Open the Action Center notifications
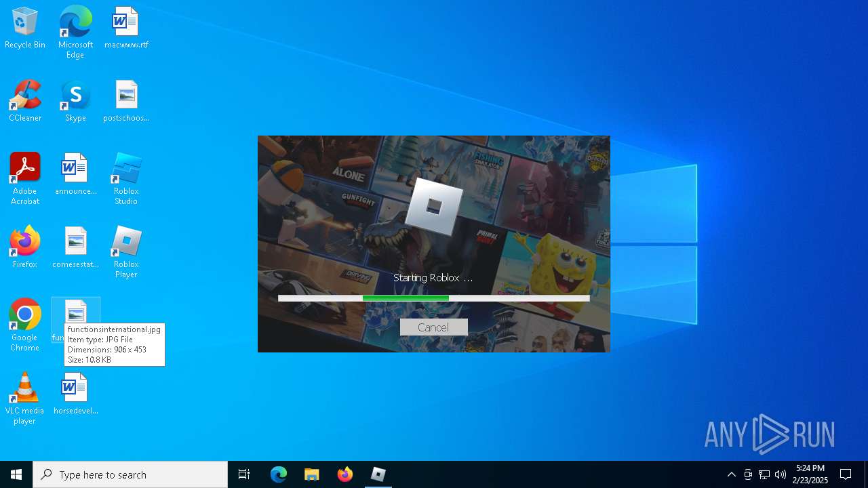The height and width of the screenshot is (488, 868). [x=846, y=474]
